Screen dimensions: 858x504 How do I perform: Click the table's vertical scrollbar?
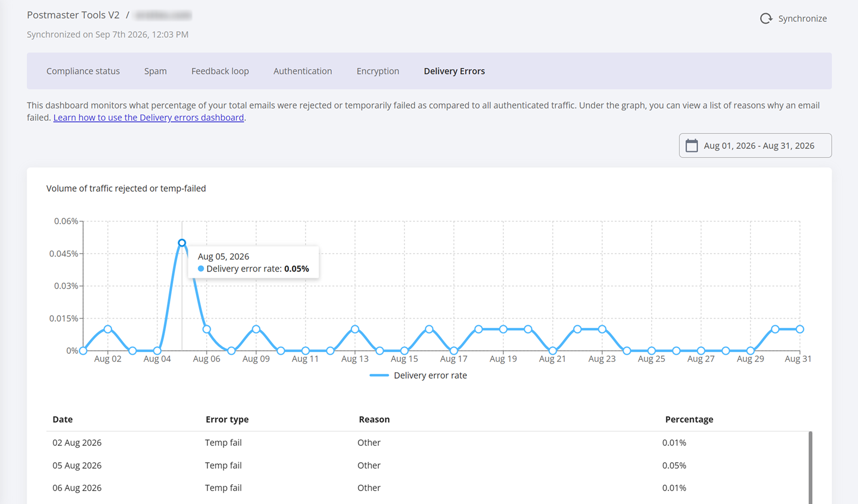coord(810,467)
